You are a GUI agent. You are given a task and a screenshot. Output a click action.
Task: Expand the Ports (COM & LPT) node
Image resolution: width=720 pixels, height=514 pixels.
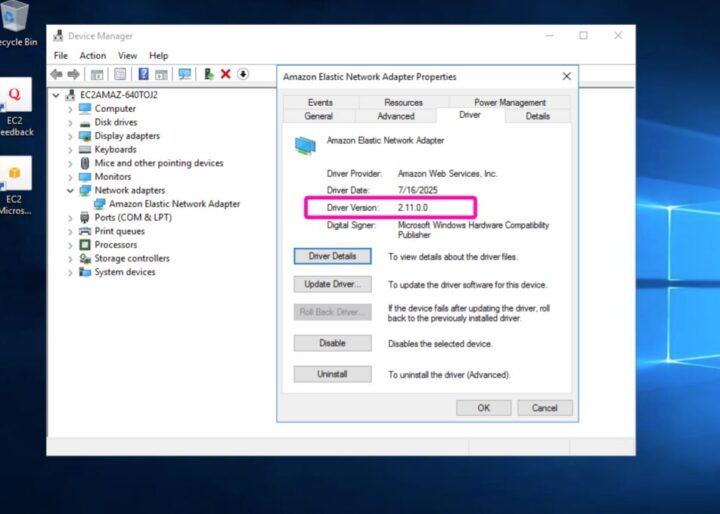point(70,217)
